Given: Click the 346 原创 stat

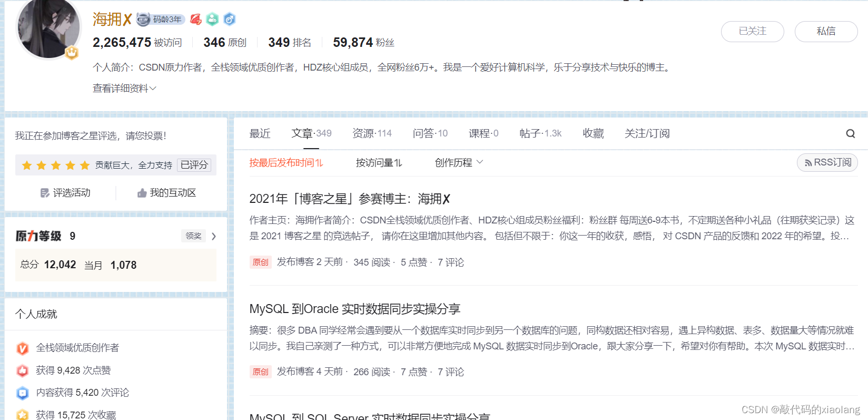Looking at the screenshot, I should click(x=225, y=42).
